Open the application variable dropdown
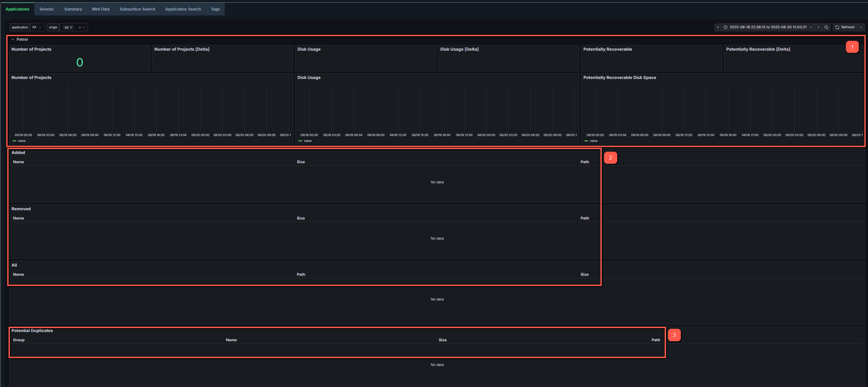 [37, 27]
